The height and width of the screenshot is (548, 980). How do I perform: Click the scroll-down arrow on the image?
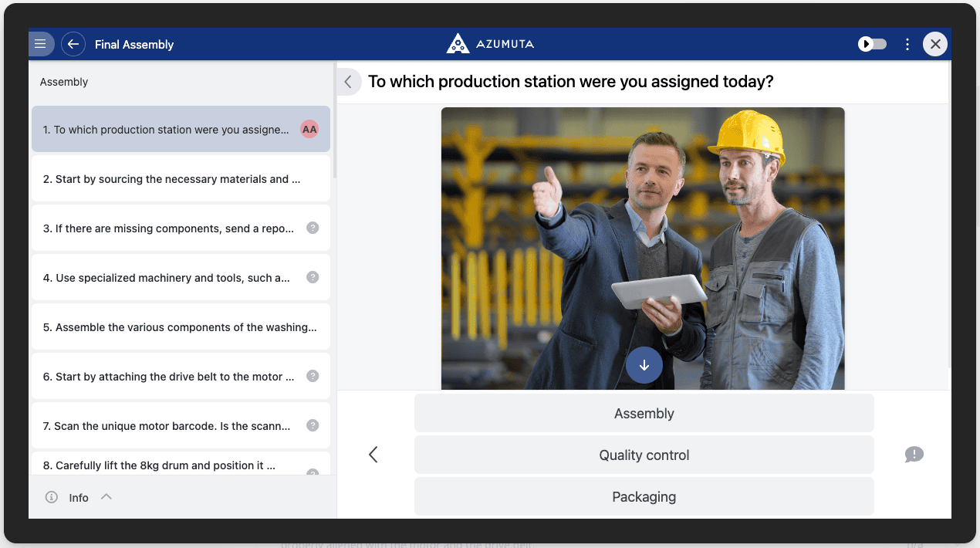pos(644,365)
